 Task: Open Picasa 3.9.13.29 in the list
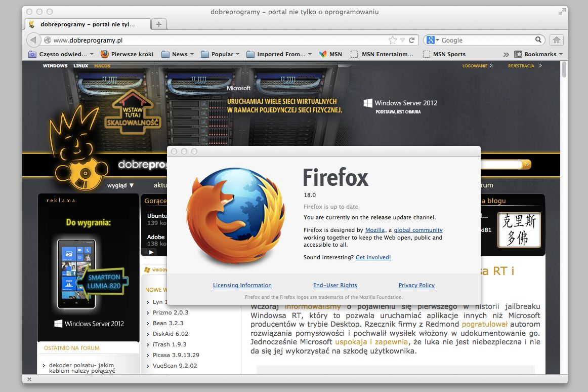pyautogui.click(x=176, y=355)
